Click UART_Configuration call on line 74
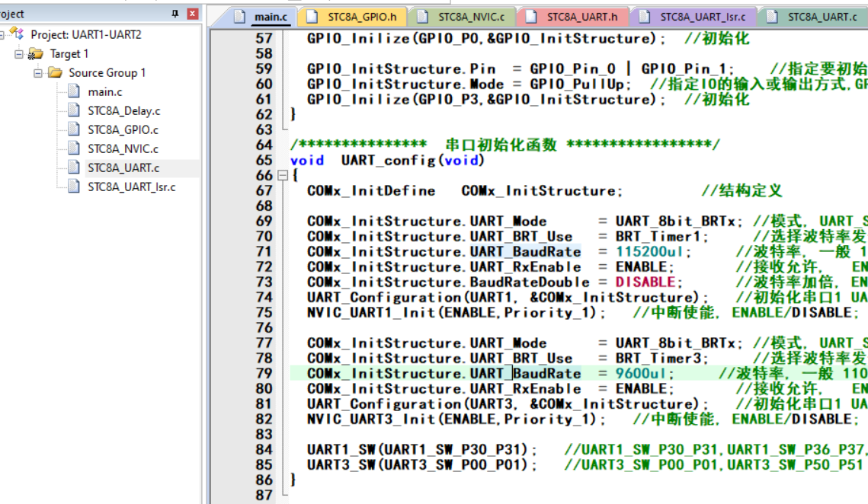868x504 pixels. pyautogui.click(x=383, y=298)
